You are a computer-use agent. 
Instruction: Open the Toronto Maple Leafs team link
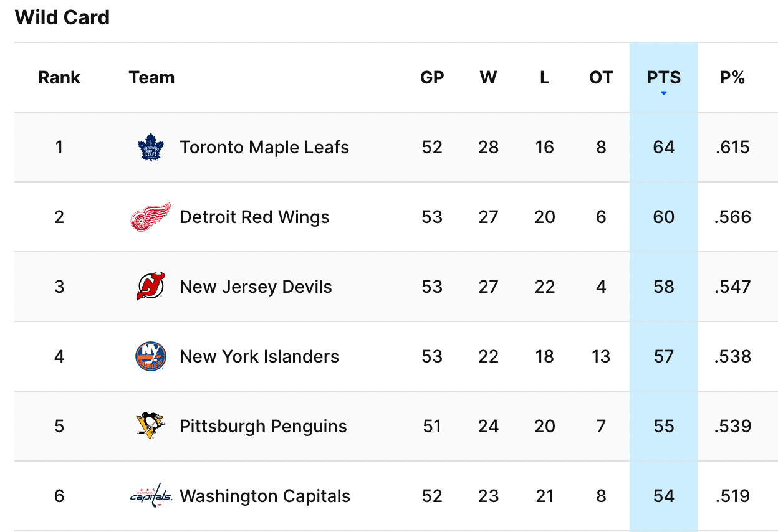pyautogui.click(x=264, y=148)
